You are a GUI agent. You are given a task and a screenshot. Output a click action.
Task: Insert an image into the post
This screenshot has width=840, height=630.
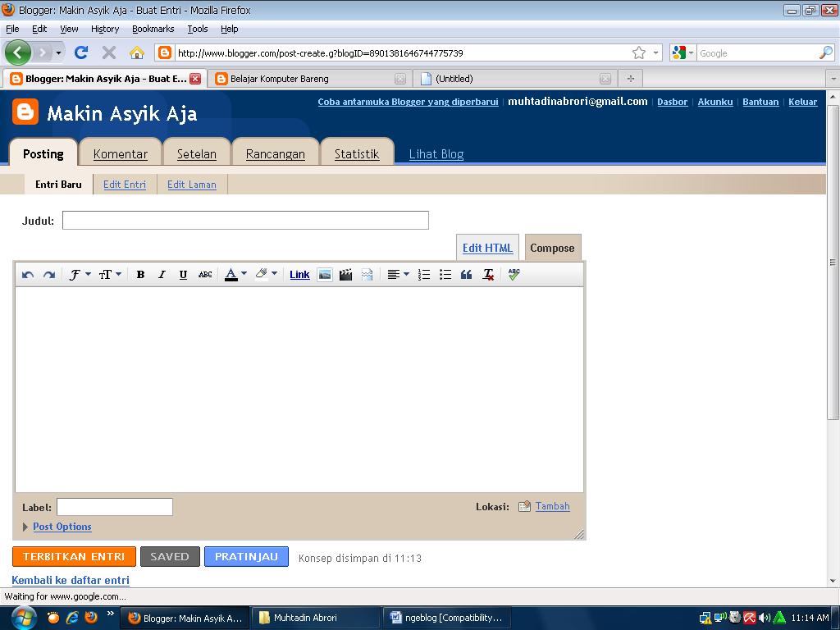pos(325,275)
